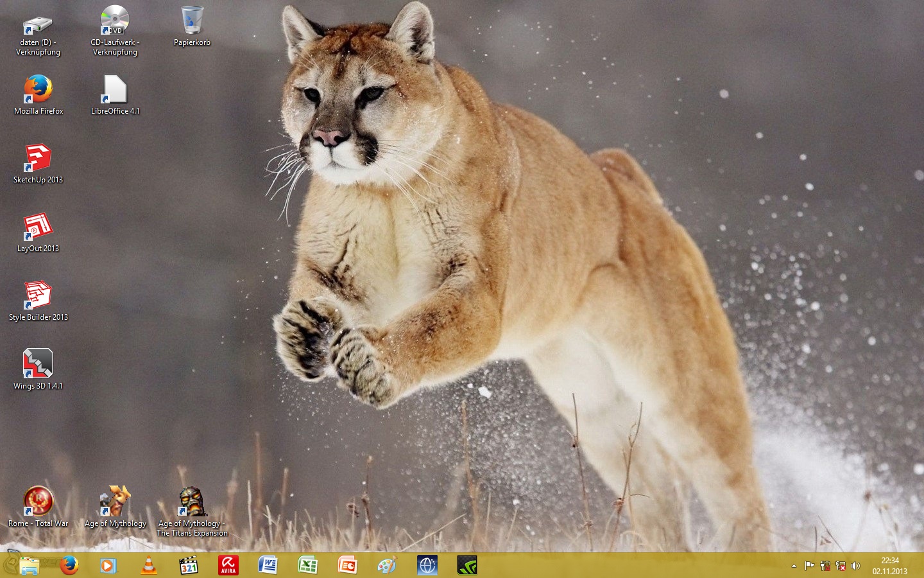Open Excel from the taskbar
Image resolution: width=924 pixels, height=578 pixels.
coord(308,566)
